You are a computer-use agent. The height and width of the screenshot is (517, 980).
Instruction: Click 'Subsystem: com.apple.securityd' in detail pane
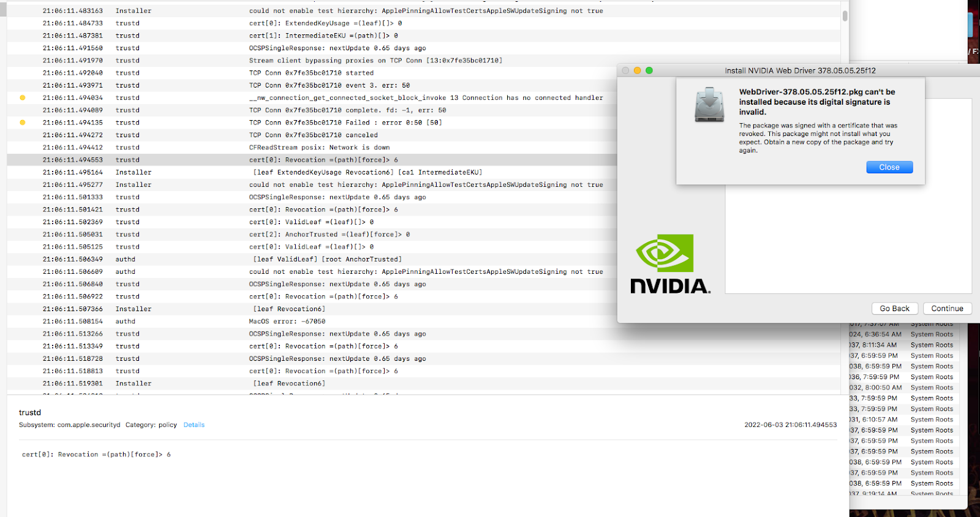[69, 425]
